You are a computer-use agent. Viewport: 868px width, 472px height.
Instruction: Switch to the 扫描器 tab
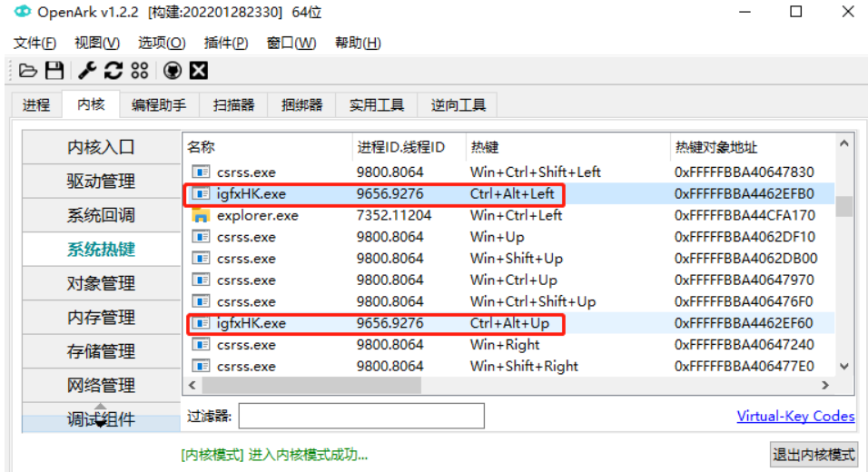click(x=233, y=105)
